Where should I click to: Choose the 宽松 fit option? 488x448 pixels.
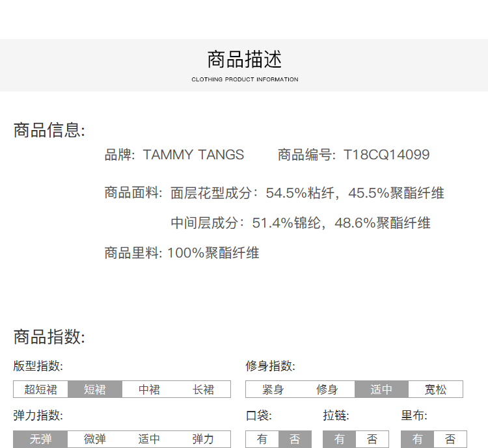(435, 389)
